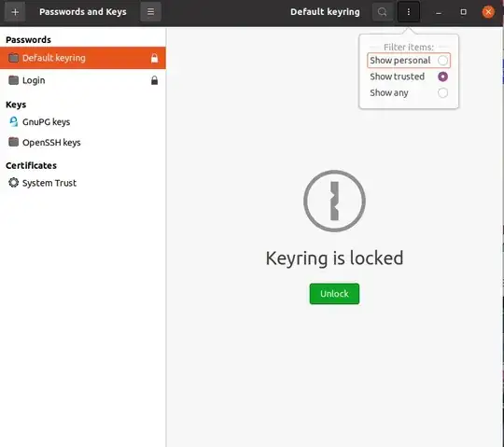
Task: Select the Show personal radio option
Action: pyautogui.click(x=442, y=61)
